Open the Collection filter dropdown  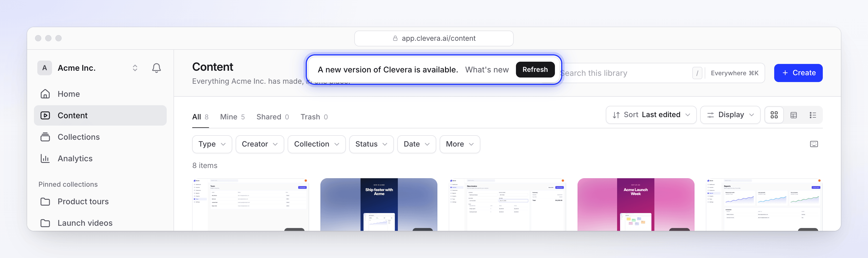(x=316, y=144)
